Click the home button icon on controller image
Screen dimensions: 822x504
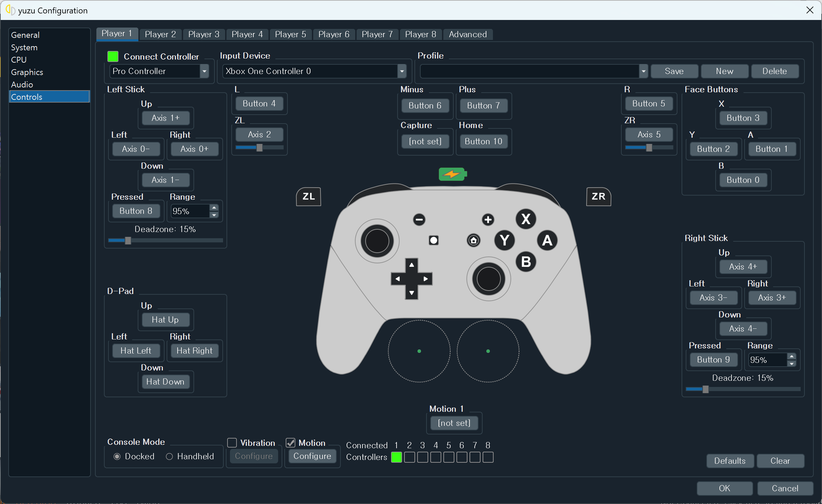474,240
